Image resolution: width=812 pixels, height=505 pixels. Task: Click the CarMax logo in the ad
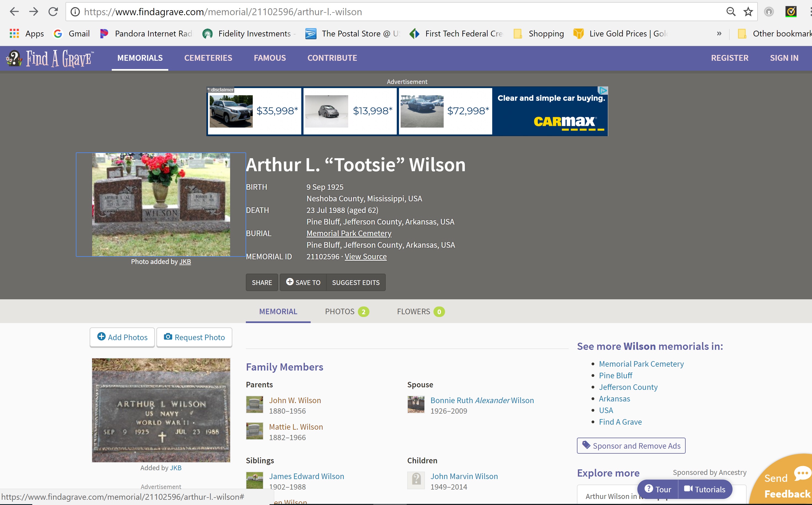(x=568, y=123)
